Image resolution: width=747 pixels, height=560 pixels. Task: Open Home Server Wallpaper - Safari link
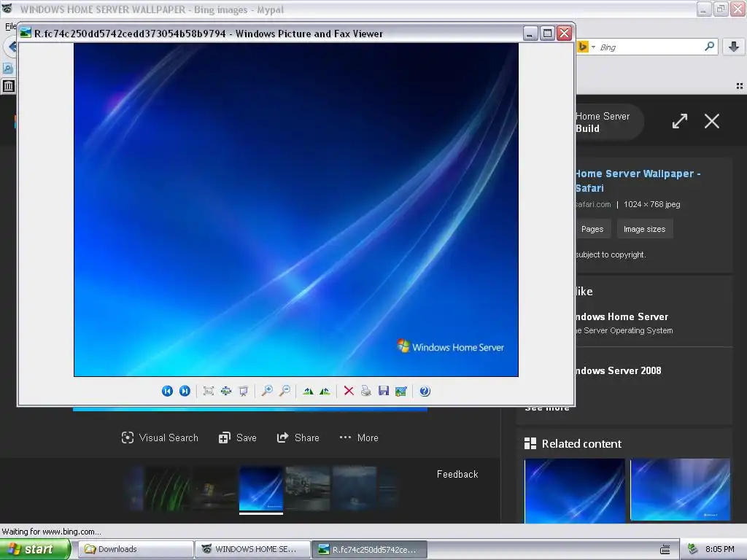tap(638, 181)
